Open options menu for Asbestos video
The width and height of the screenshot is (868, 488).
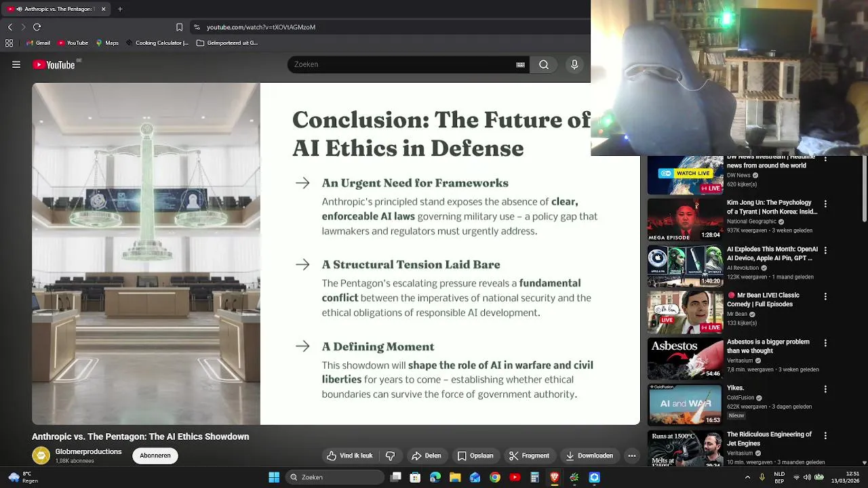point(825,344)
